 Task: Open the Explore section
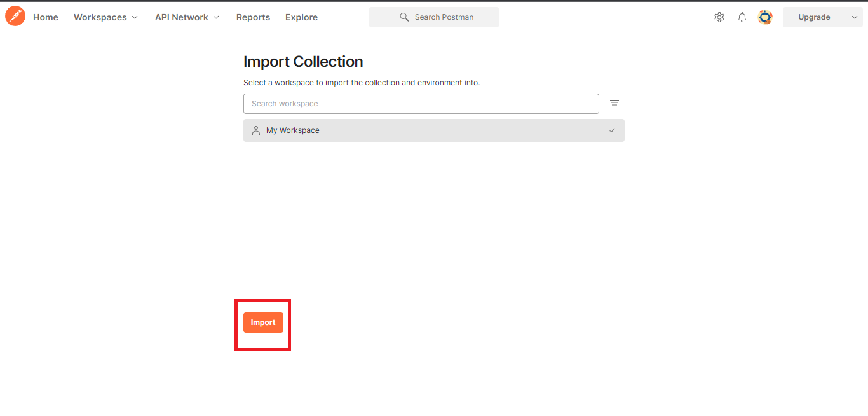pos(301,17)
